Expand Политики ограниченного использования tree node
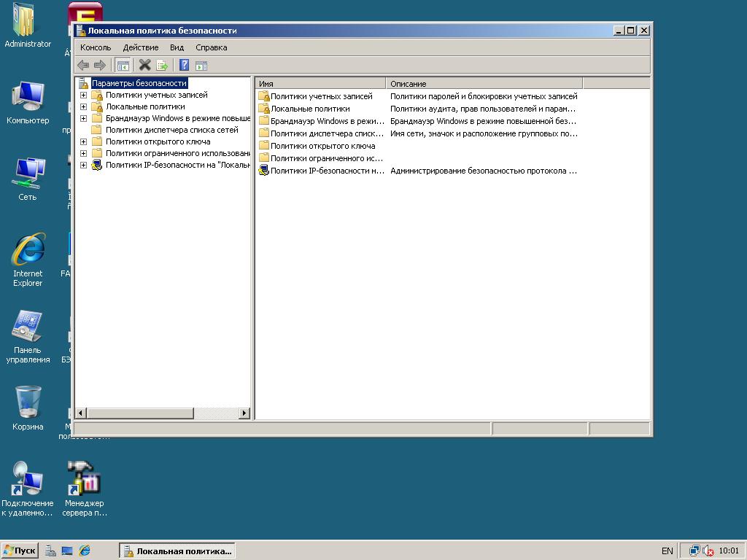747x560 pixels. coord(83,153)
